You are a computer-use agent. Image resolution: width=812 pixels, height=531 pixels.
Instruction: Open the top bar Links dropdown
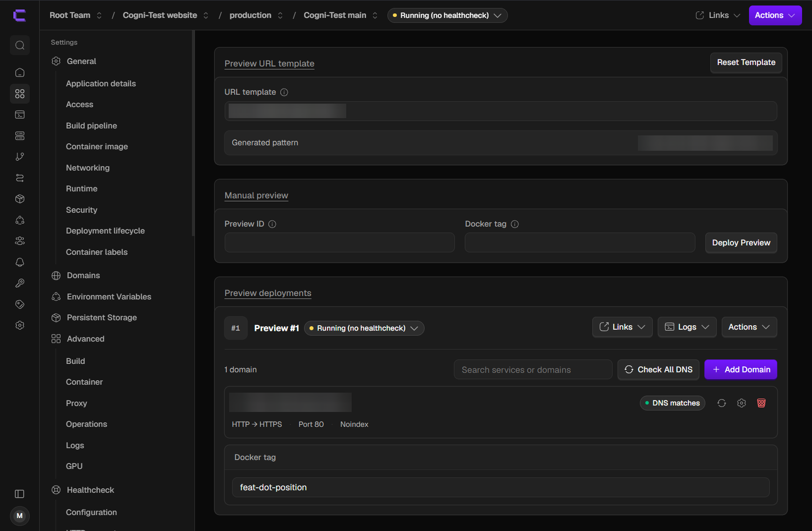pos(718,15)
